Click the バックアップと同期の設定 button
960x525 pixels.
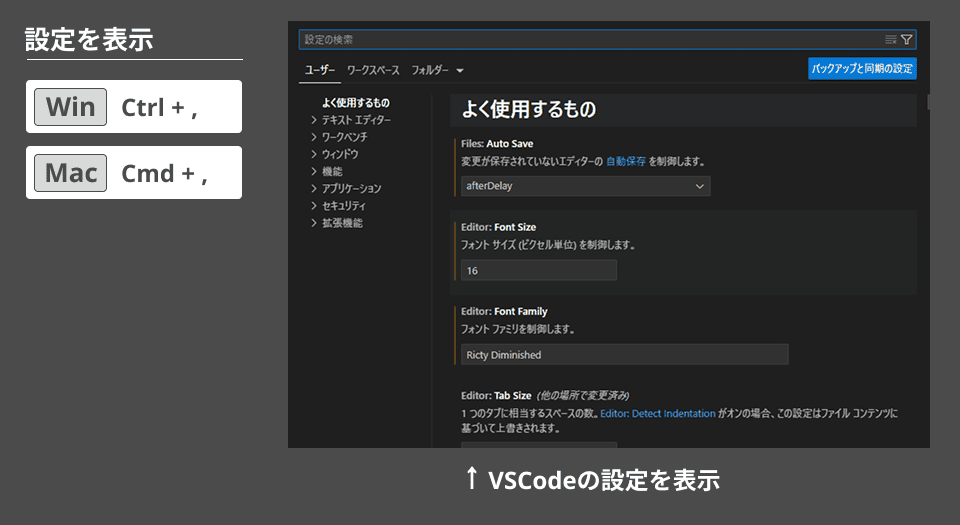tap(862, 69)
